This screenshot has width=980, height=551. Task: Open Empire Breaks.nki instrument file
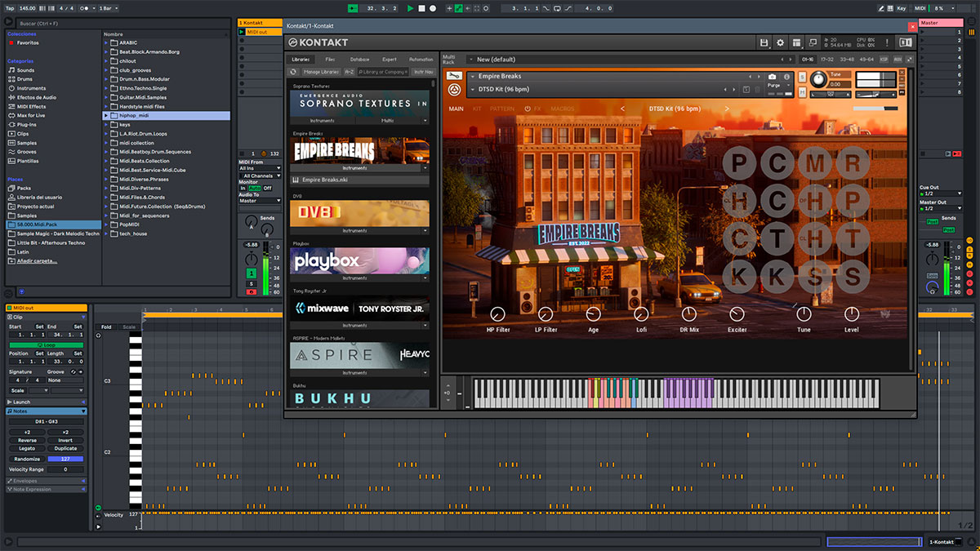[359, 180]
